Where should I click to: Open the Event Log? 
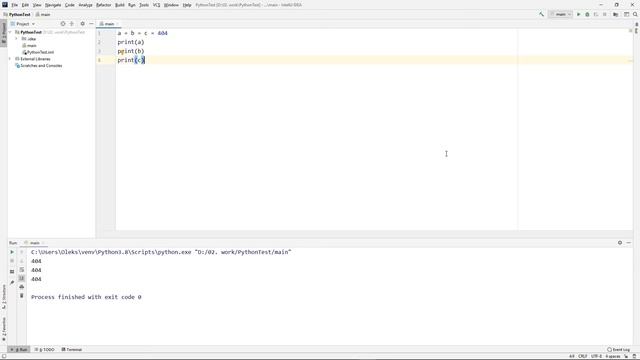[618, 350]
